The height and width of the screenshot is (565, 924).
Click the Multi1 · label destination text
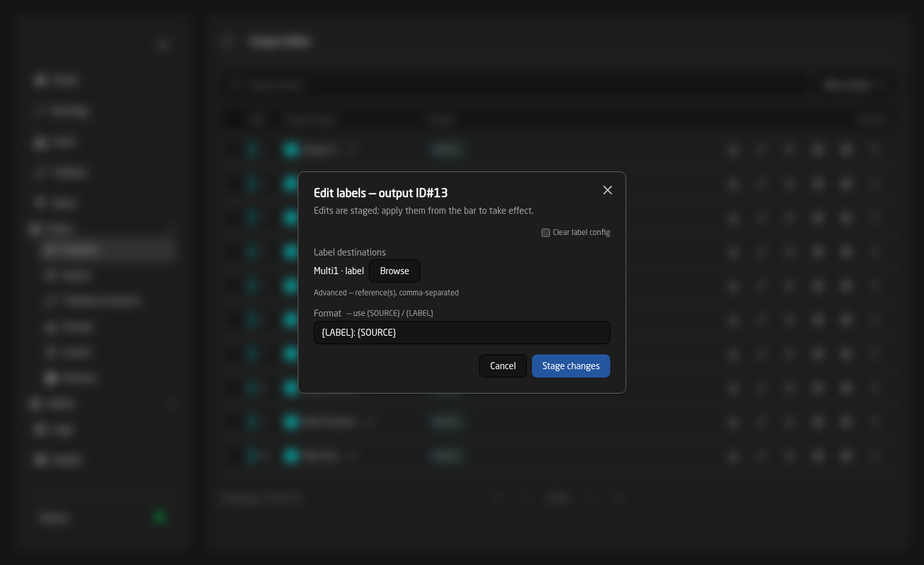[x=339, y=271]
